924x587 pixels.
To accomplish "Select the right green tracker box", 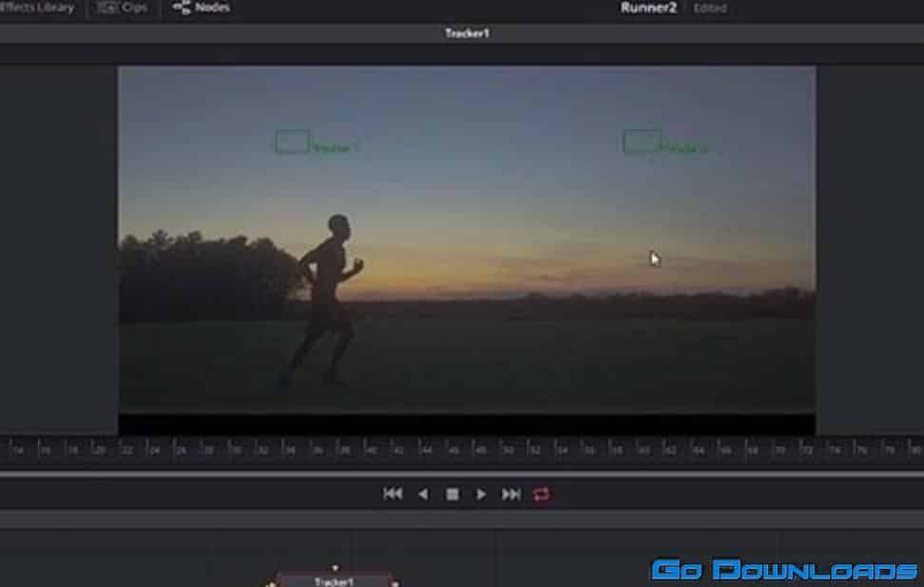I will pos(642,142).
